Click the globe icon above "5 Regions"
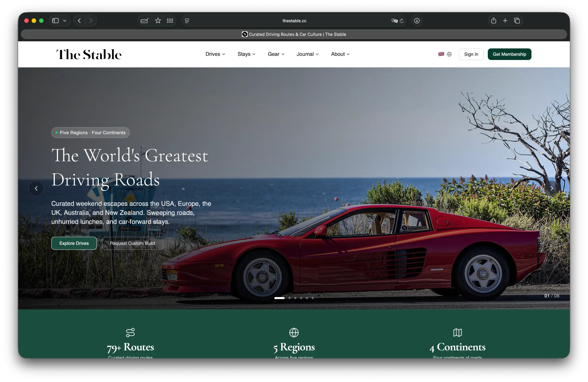 [x=294, y=333]
